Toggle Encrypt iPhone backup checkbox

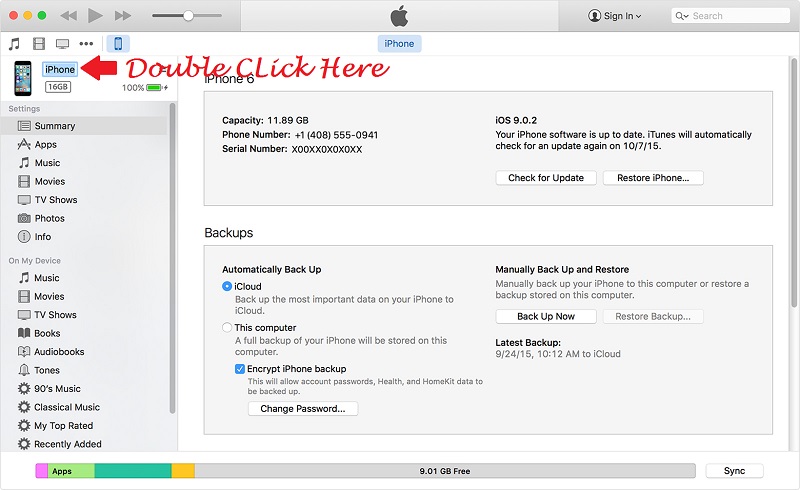240,369
